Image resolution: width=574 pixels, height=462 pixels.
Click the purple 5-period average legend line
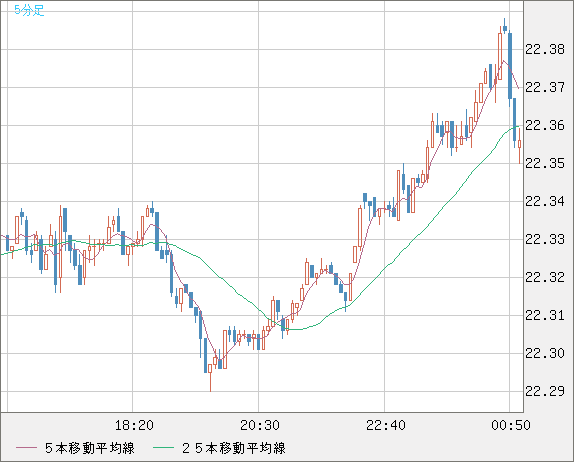click(26, 448)
